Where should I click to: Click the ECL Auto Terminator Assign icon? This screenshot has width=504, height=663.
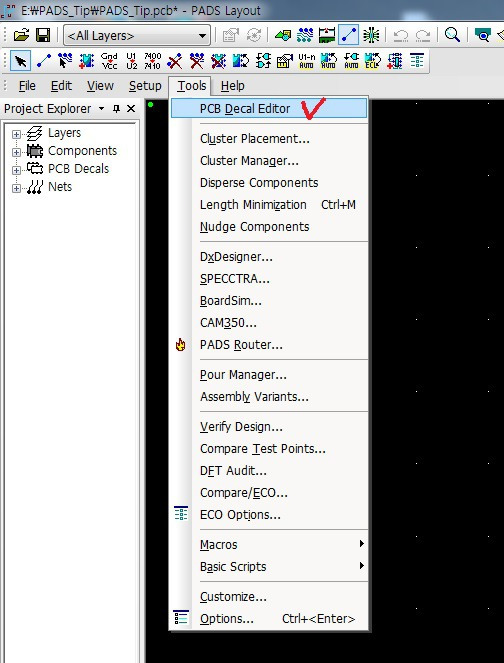coord(373,61)
